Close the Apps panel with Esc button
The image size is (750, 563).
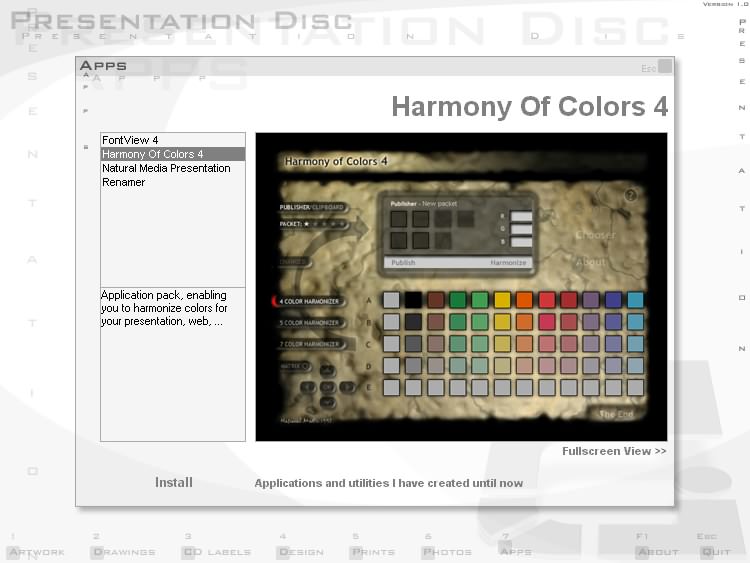click(664, 66)
